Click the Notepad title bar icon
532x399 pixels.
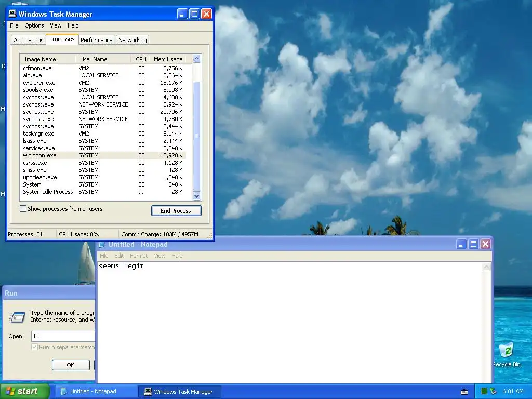101,244
